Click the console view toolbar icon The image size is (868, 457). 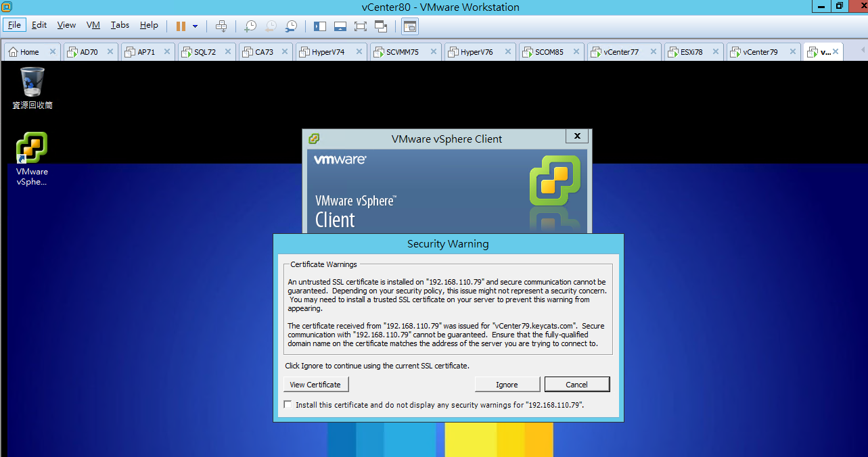409,26
